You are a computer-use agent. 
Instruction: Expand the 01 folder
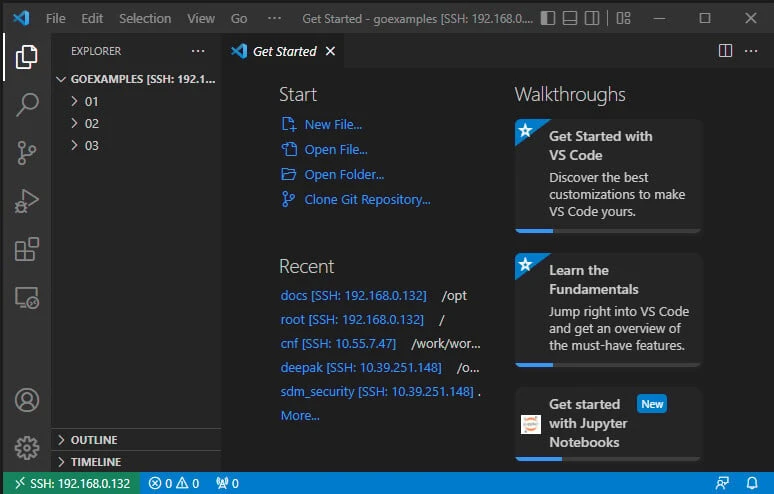pyautogui.click(x=91, y=101)
